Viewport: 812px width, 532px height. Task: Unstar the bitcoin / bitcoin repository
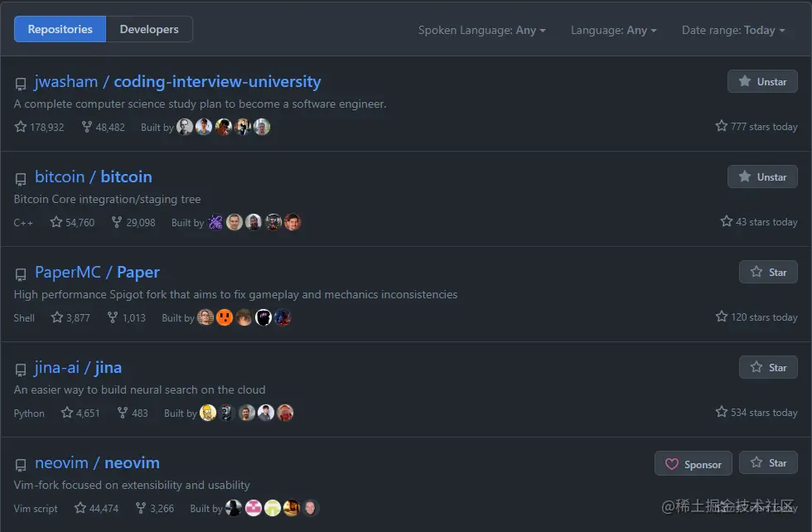click(762, 177)
